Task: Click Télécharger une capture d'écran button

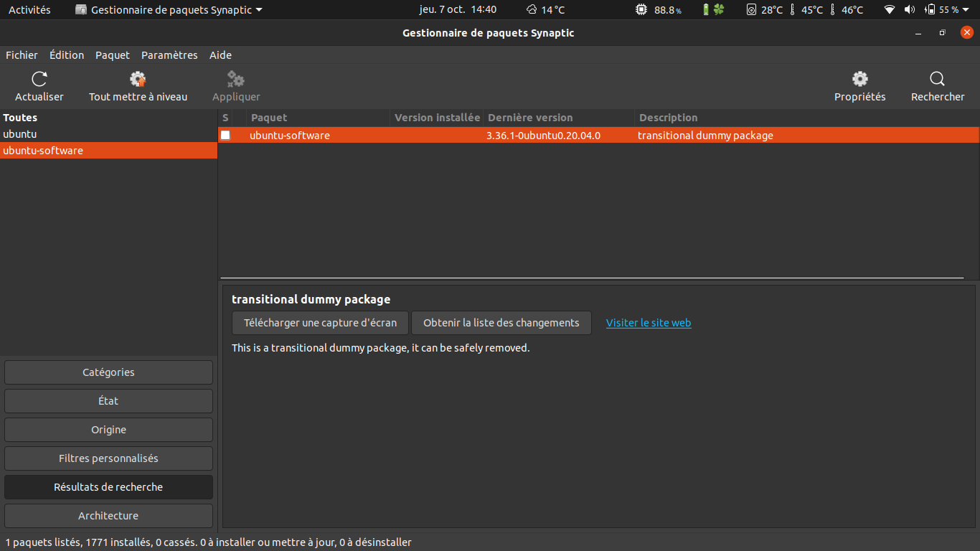Action: pos(320,323)
